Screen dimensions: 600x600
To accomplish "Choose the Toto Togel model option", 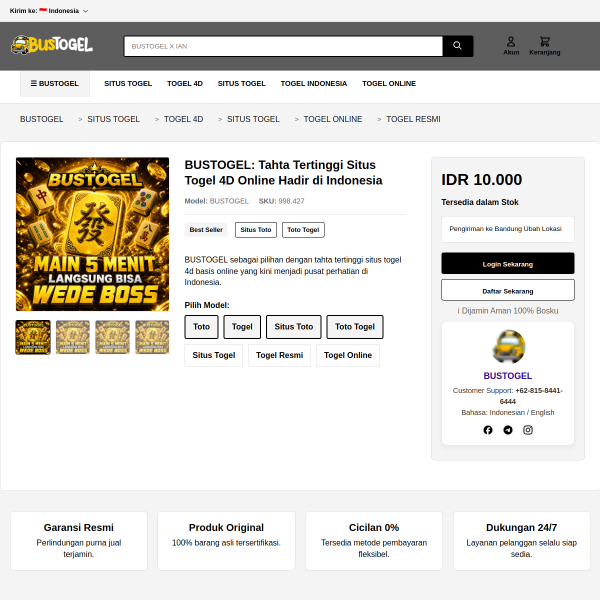I will (x=355, y=327).
